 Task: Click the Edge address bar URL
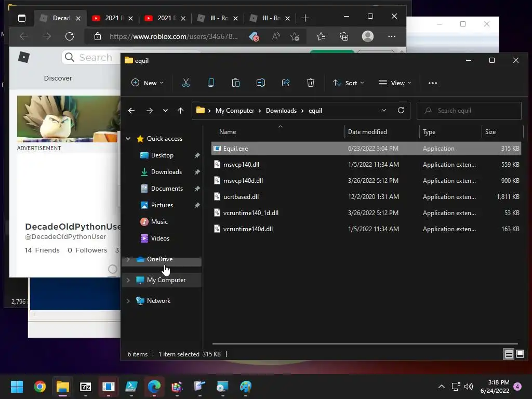174,36
